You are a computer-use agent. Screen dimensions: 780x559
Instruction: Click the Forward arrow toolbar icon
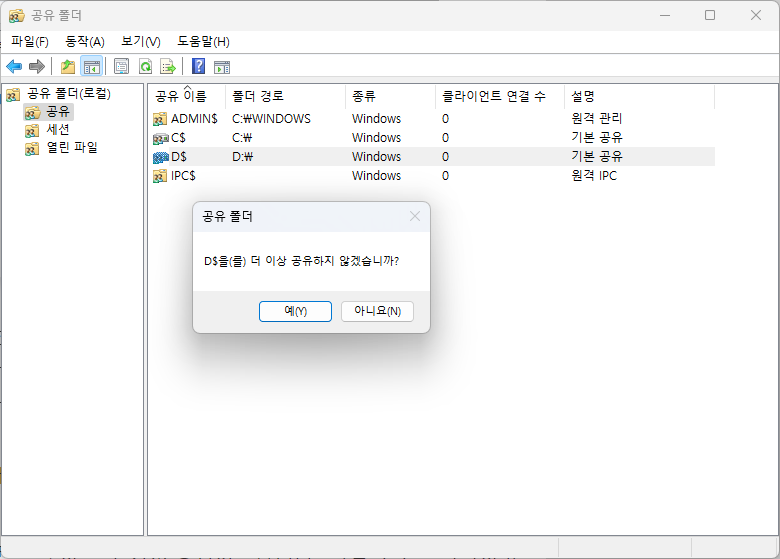[x=37, y=66]
